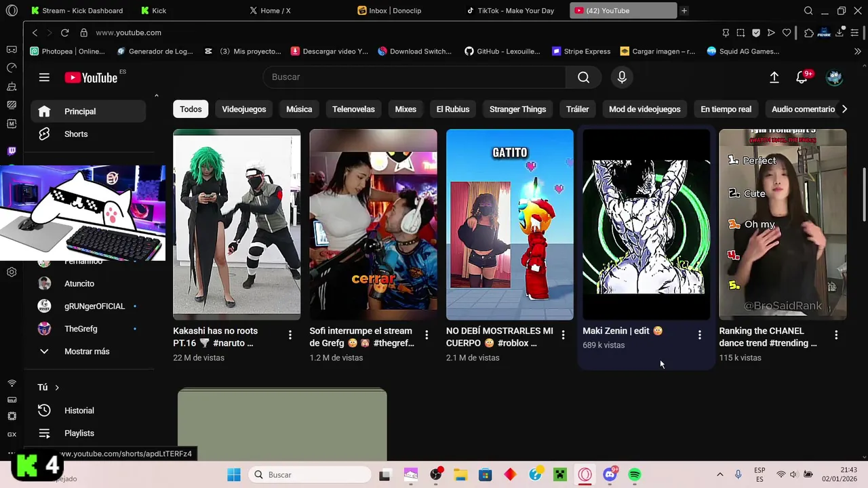Reload the page in the browser toolbar
Viewport: 868px width, 488px height.
[64, 33]
